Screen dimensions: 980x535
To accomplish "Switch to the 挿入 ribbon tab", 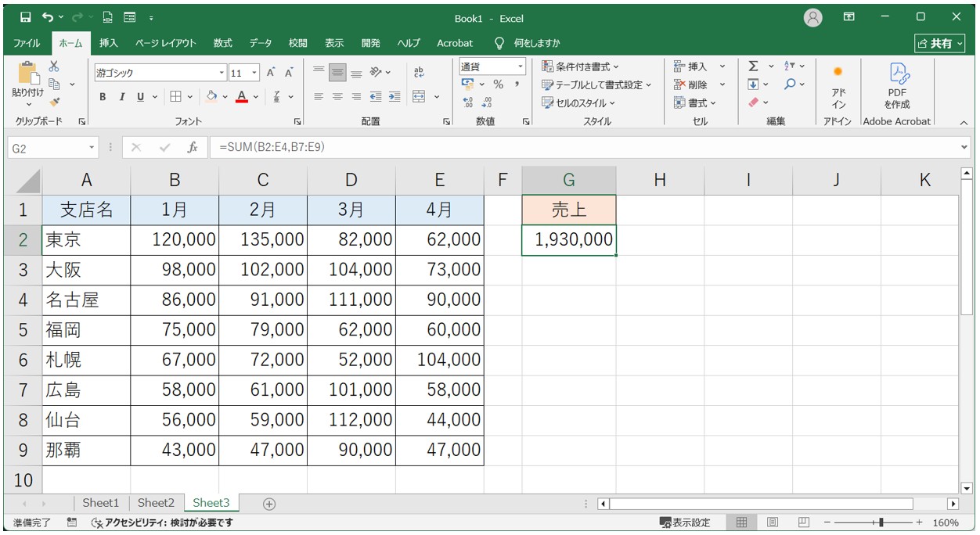I will click(x=109, y=43).
